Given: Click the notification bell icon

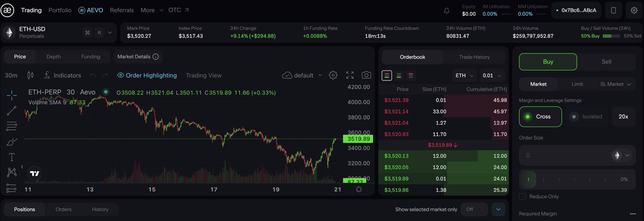Looking at the screenshot, I should click(x=447, y=11).
